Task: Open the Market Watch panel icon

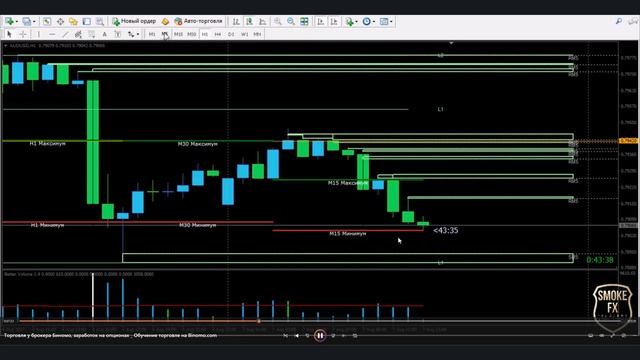Action: pos(47,21)
